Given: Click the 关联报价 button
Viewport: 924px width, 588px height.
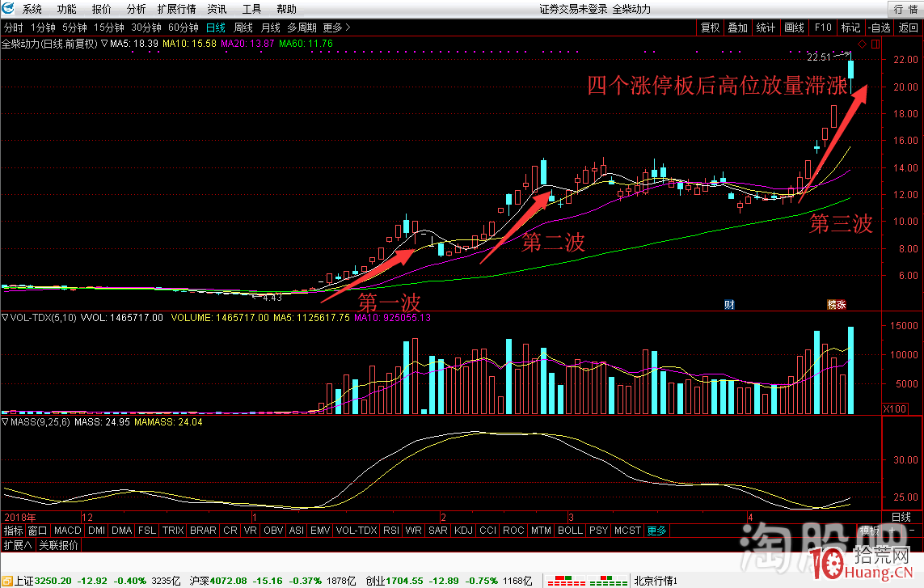Looking at the screenshot, I should tap(58, 545).
